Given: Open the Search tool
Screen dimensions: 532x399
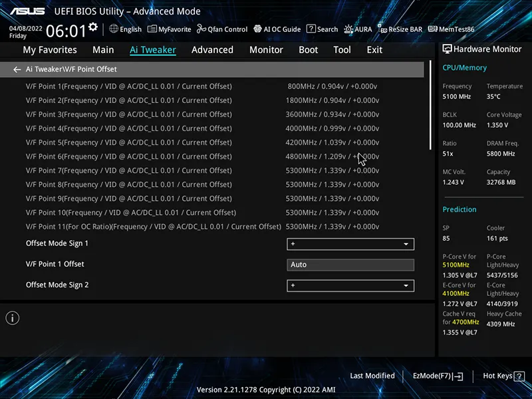Looking at the screenshot, I should 322,29.
